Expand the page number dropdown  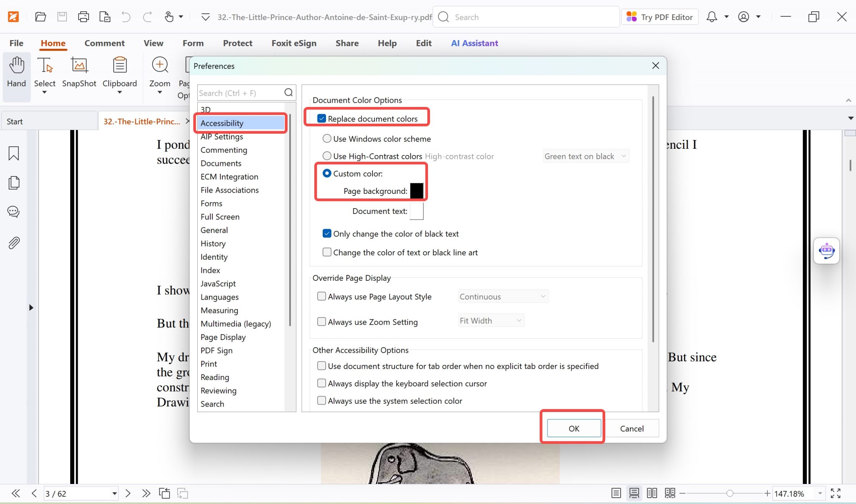[x=114, y=494]
